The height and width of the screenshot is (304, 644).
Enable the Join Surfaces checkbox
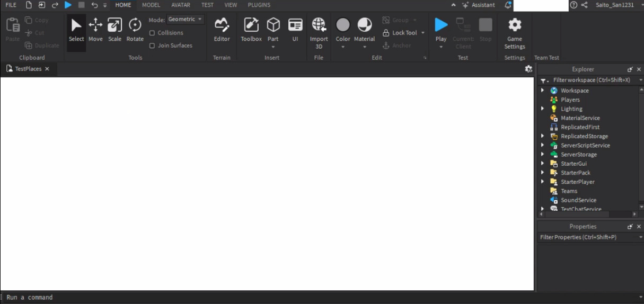coord(152,46)
